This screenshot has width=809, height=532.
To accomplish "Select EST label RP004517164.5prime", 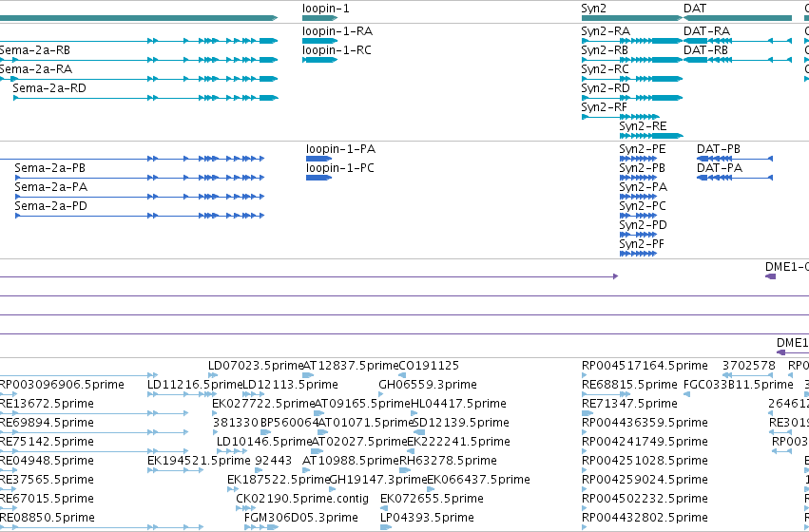I will (645, 366).
